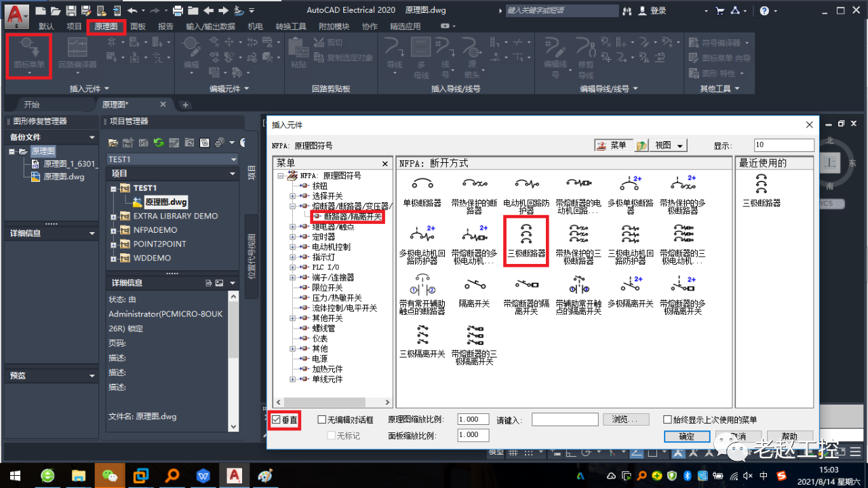Pick the 三极电动机回路防护器 symbol

(631, 244)
